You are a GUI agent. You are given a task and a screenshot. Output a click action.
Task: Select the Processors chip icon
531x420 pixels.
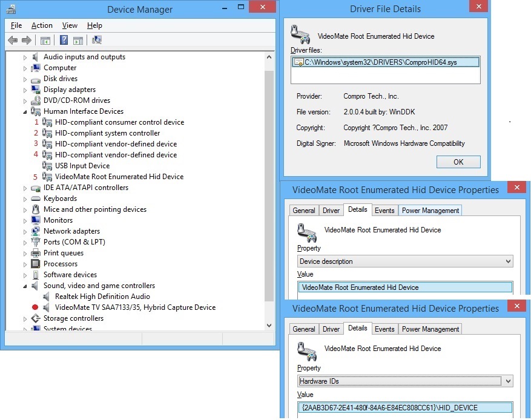(36, 264)
